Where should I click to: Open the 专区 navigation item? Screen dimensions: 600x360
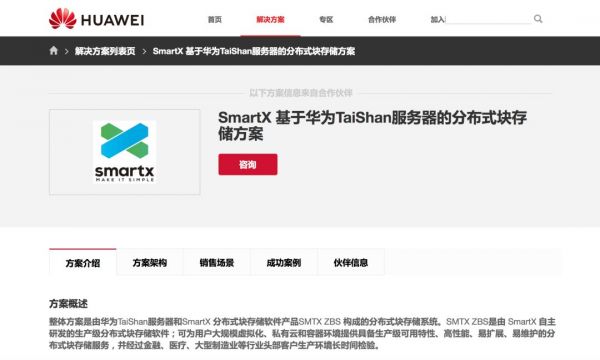point(326,20)
